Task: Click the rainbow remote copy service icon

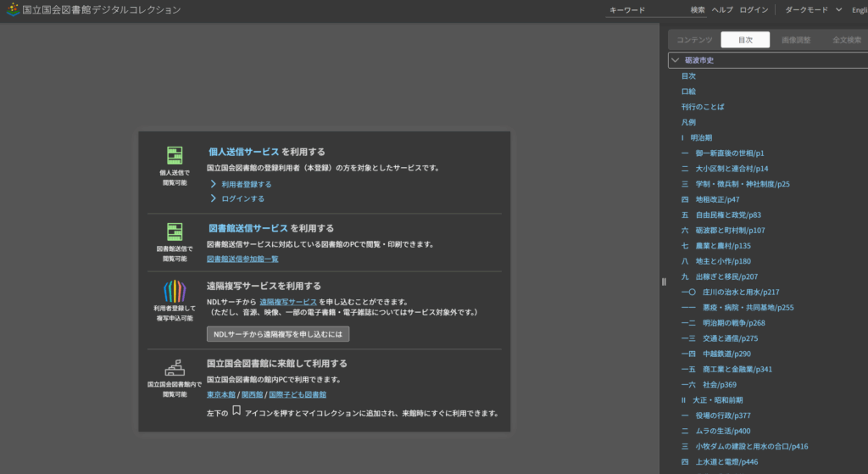Action: coord(175,292)
